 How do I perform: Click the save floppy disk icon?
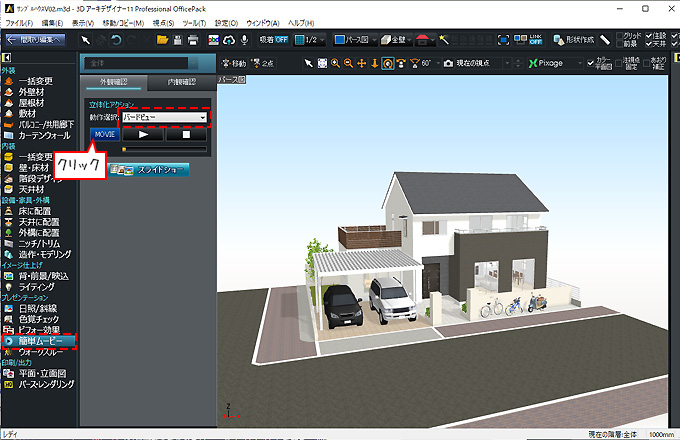pos(178,40)
